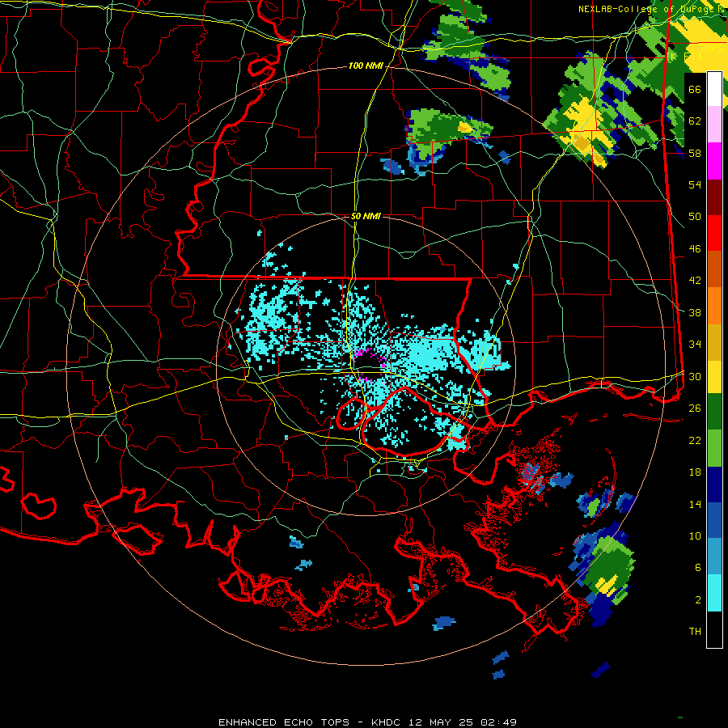
Task: Click the 54 value on the legend
Action: click(x=695, y=184)
